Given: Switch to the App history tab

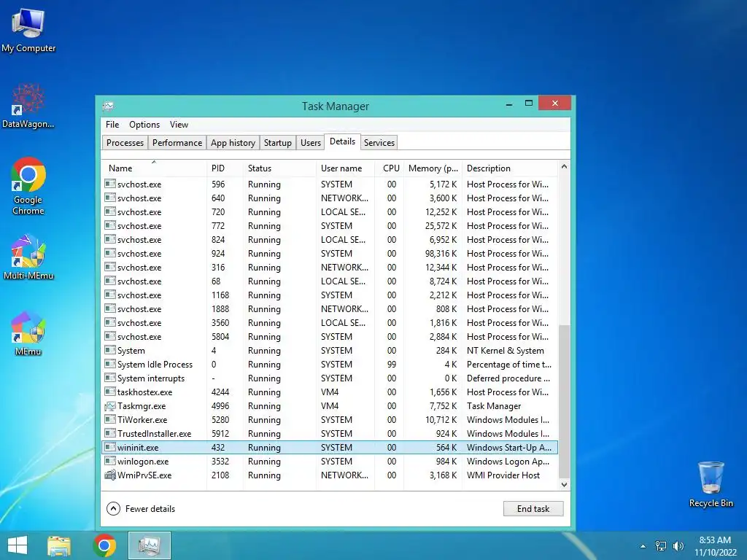Looking at the screenshot, I should point(233,143).
